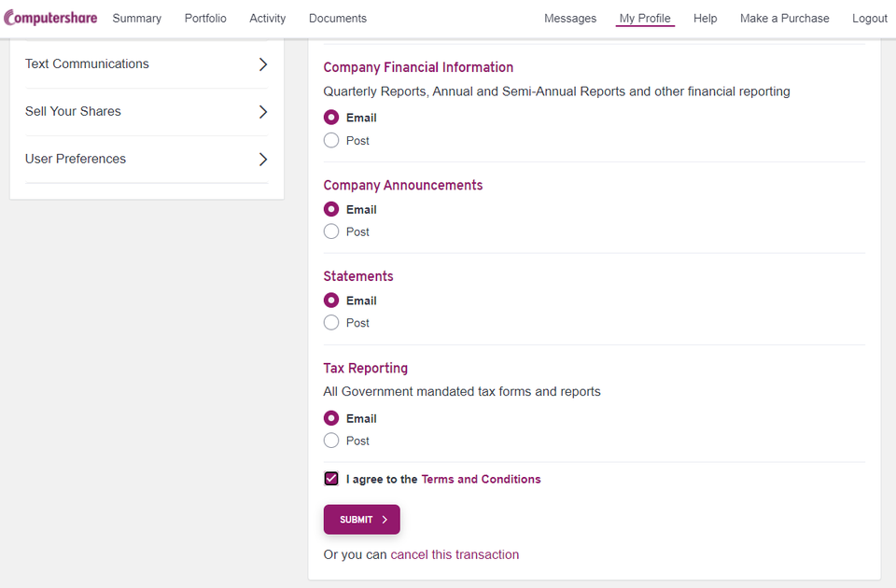896x588 pixels.
Task: Open Sell Your Shares chevron arrow
Action: click(263, 111)
